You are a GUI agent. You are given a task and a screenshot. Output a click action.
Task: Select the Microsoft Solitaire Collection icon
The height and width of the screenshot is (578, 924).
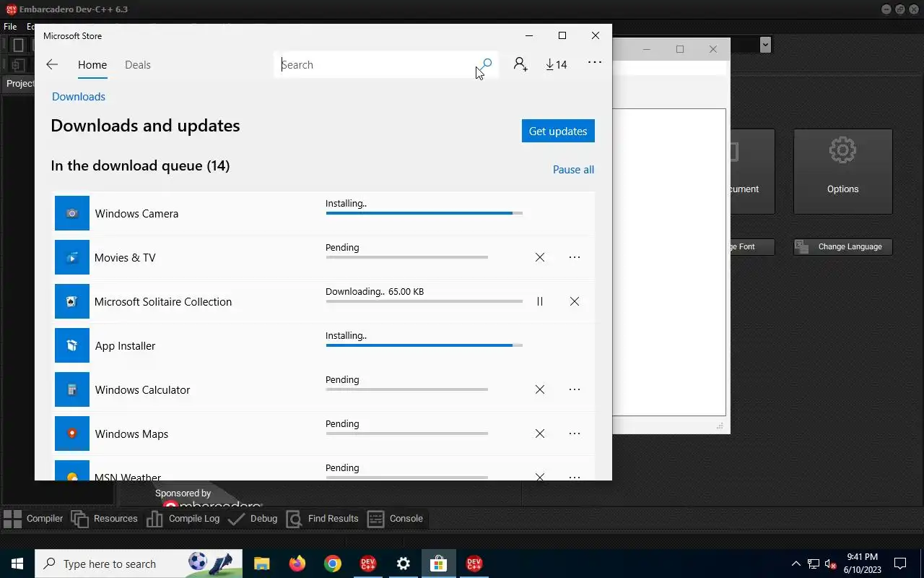pyautogui.click(x=72, y=301)
